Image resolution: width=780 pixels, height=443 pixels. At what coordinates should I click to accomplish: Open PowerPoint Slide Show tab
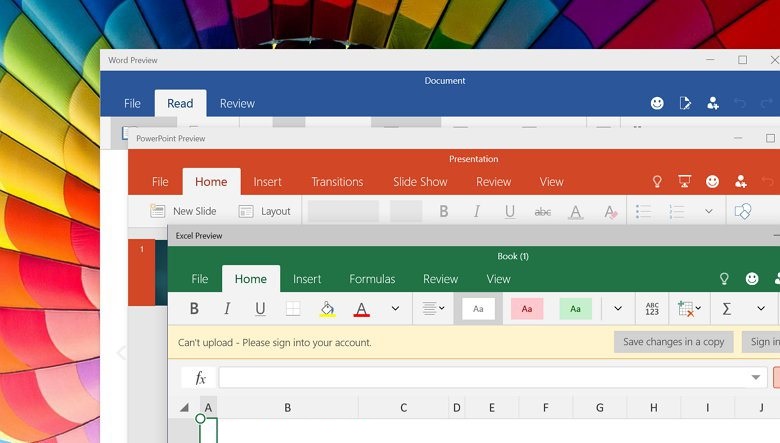(420, 182)
